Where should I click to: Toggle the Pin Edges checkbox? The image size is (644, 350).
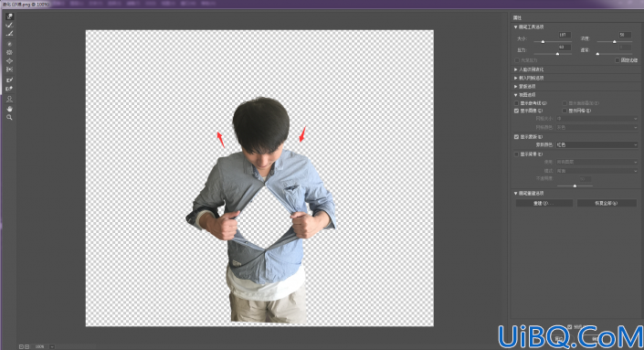(x=618, y=60)
